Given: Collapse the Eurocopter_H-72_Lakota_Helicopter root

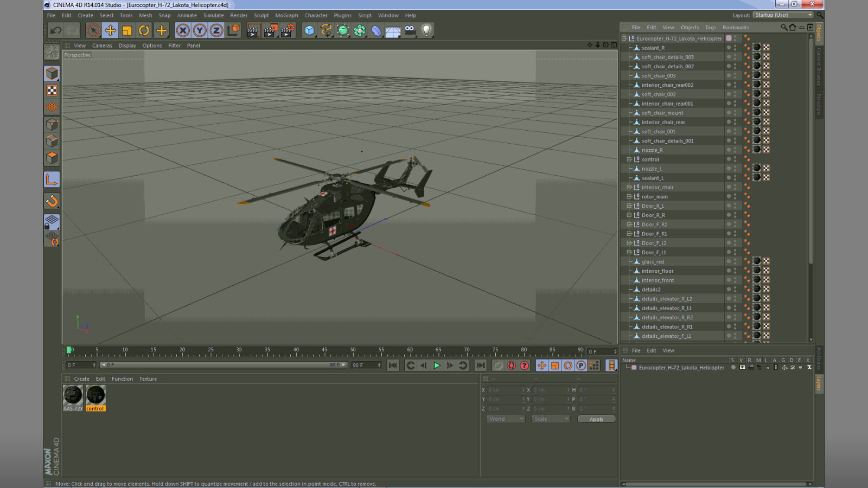Looking at the screenshot, I should 624,38.
